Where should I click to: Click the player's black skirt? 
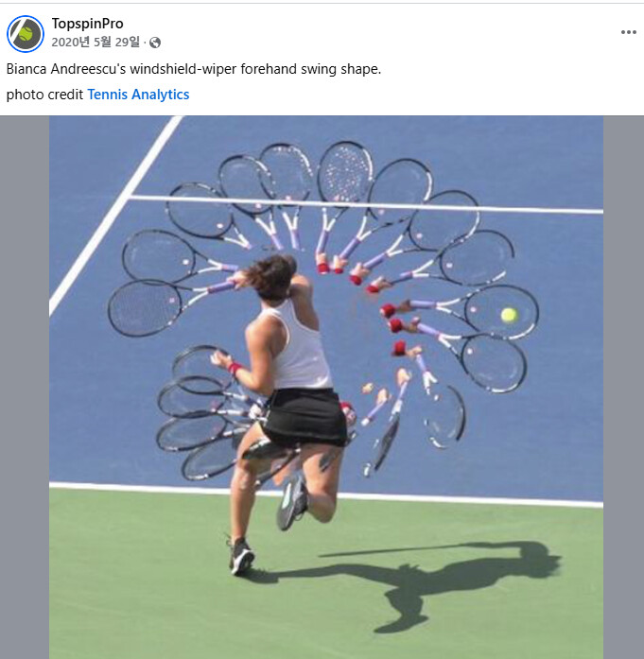click(305, 416)
